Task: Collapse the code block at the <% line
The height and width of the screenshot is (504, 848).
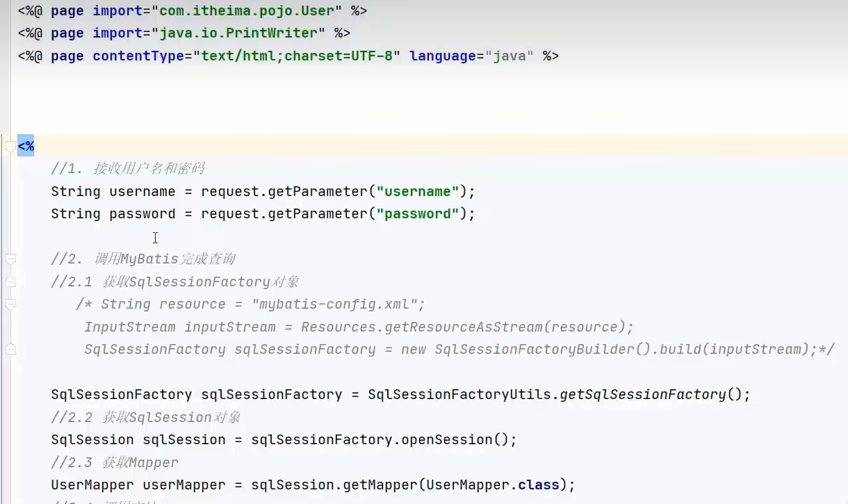Action: click(10, 147)
